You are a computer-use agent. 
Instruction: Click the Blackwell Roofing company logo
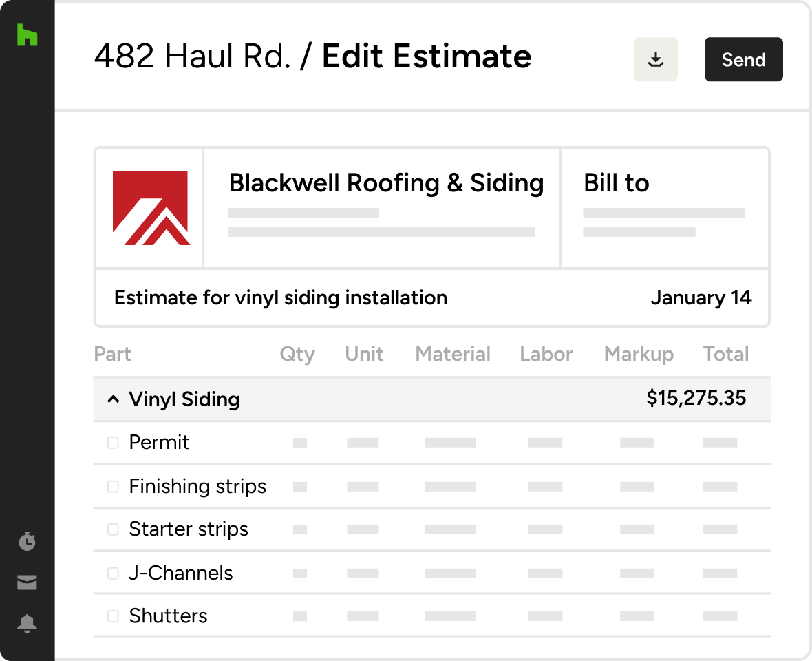[x=152, y=207]
